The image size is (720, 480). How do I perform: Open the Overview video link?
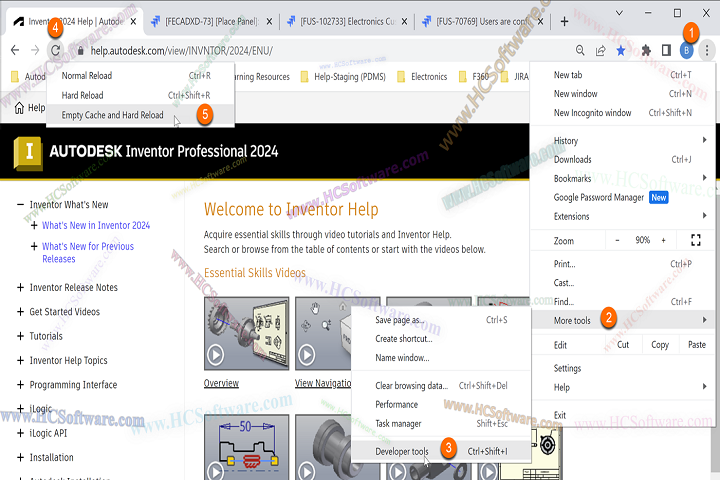[x=221, y=383]
